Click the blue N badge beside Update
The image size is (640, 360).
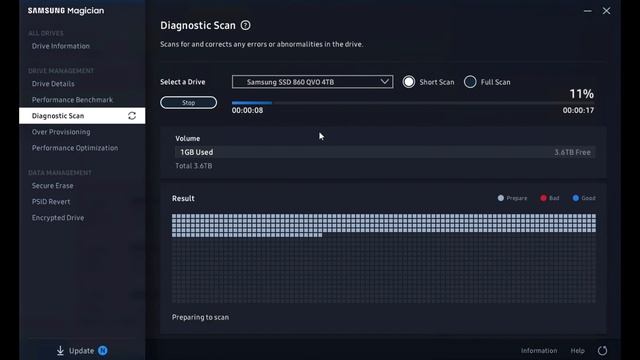102,350
